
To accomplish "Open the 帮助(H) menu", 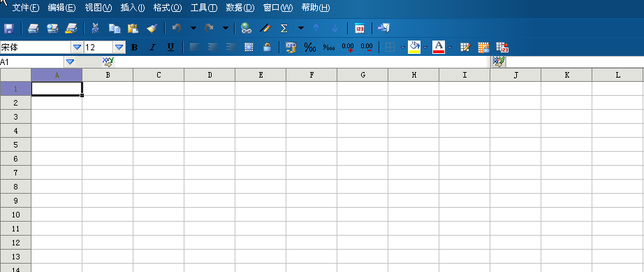I will [316, 8].
